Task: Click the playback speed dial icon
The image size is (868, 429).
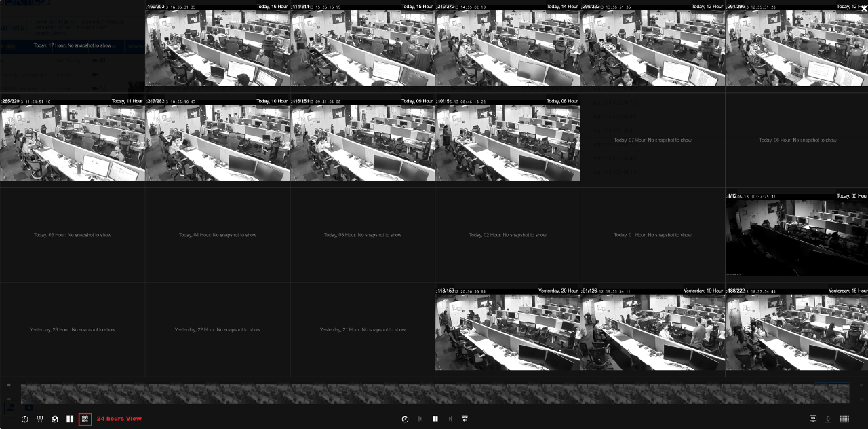Action: click(405, 419)
